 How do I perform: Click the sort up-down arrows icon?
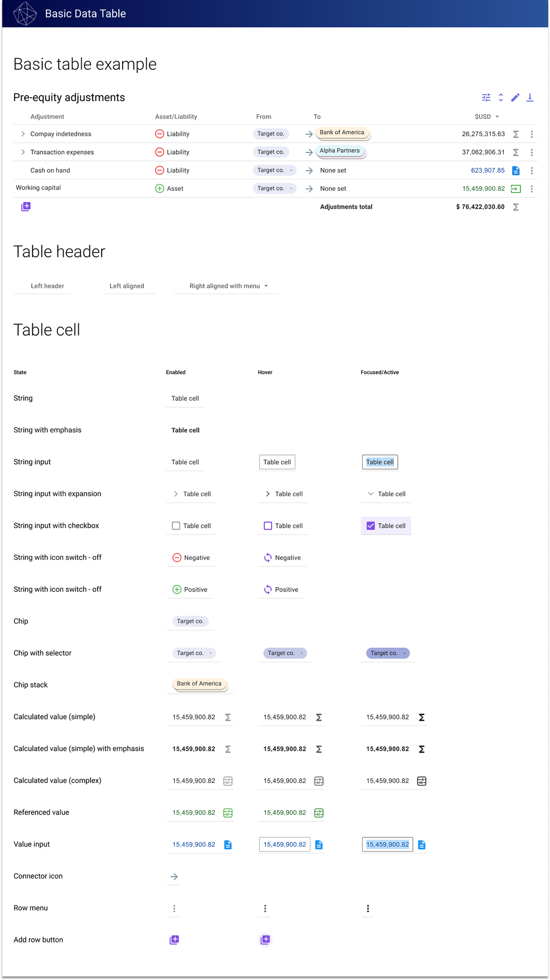(x=500, y=97)
